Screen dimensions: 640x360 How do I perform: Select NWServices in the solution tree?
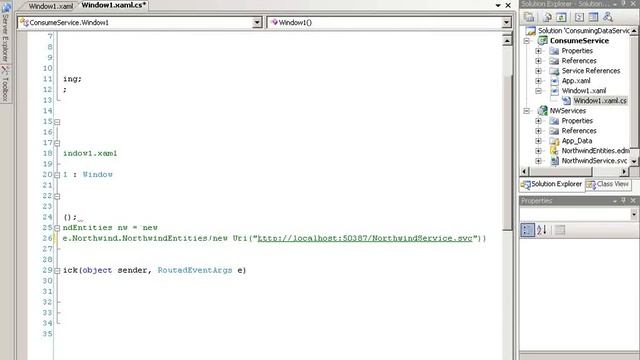[567, 111]
